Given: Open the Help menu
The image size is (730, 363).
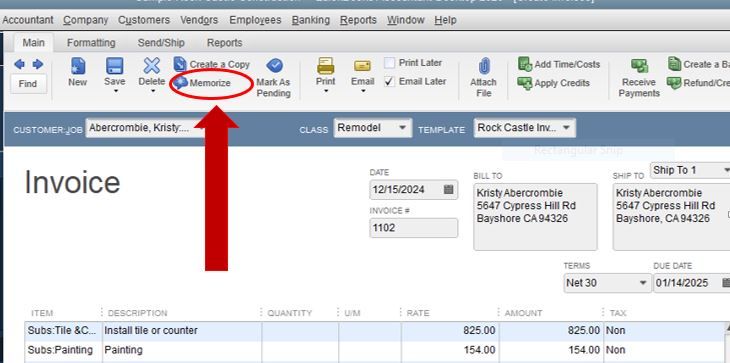Looking at the screenshot, I should [446, 20].
